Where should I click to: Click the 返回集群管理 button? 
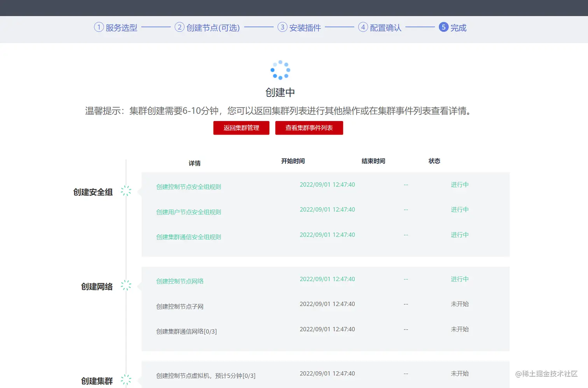coord(241,128)
